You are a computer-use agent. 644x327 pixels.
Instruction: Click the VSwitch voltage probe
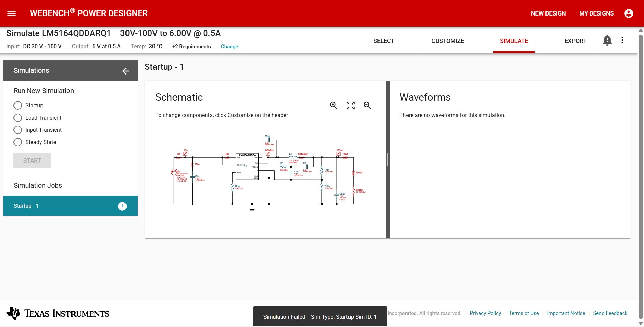[268, 154]
